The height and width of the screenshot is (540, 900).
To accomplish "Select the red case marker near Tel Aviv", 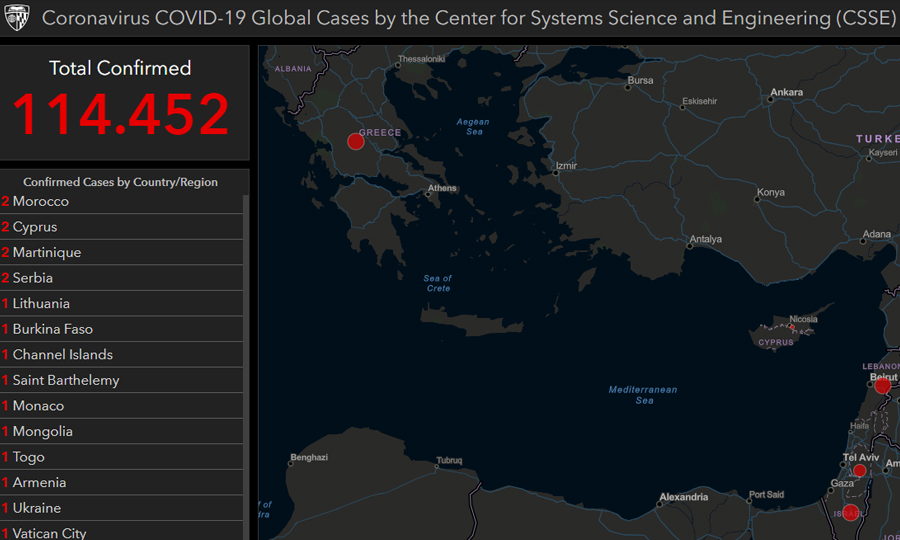I will coord(859,471).
